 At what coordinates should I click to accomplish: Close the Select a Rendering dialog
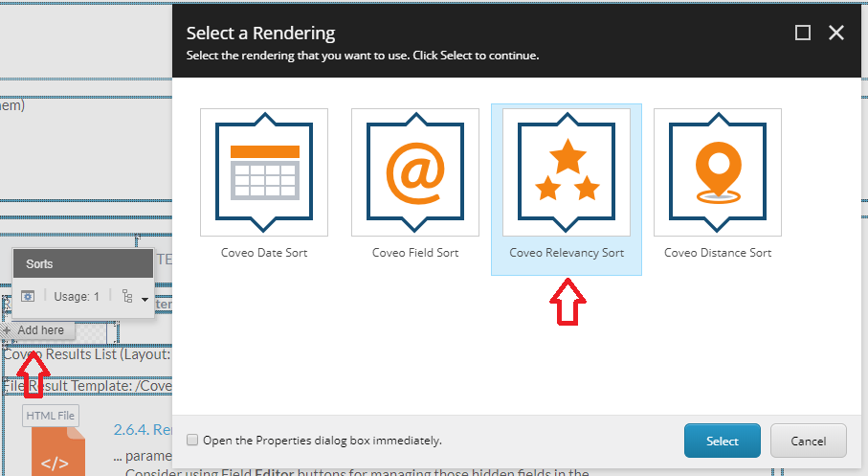(x=835, y=33)
